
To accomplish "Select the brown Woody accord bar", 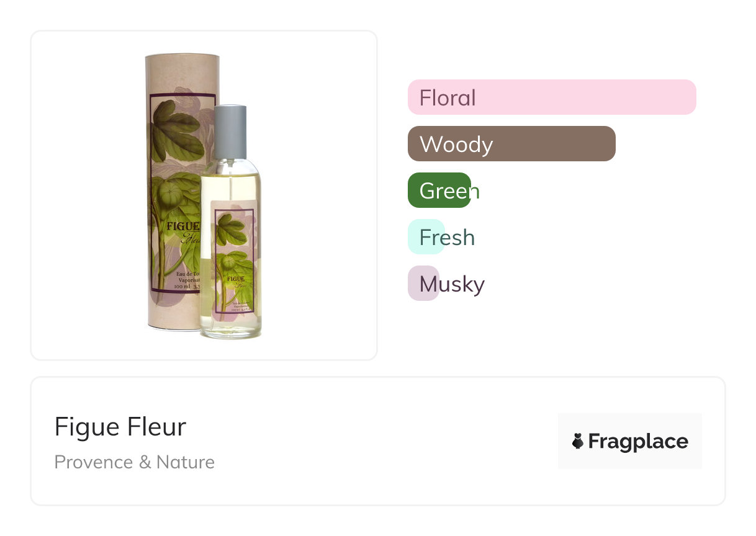I will pos(511,144).
